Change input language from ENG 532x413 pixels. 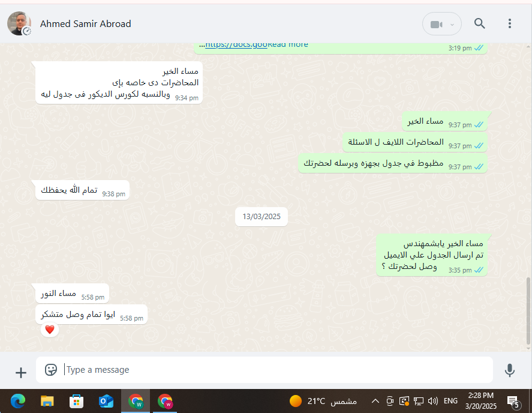(x=450, y=401)
